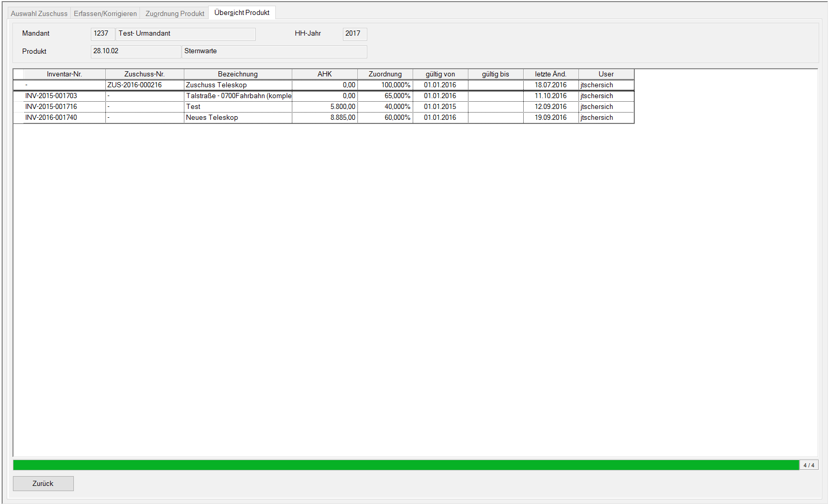Sort by Inventar-Nr. column header

pos(64,74)
